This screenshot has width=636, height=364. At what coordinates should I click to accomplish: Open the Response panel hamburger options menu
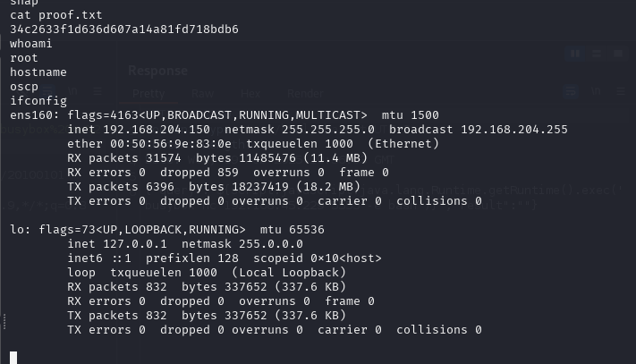point(621,92)
